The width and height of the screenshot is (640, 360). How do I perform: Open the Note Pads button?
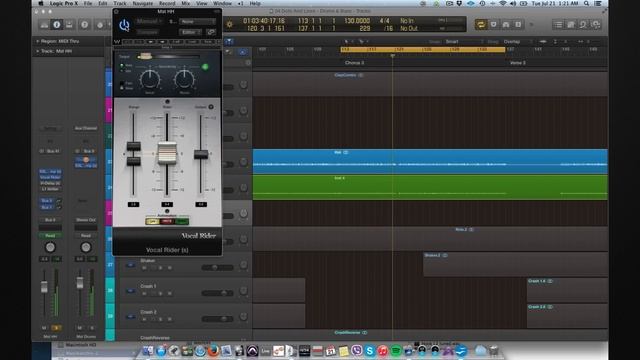pyautogui.click(x=571, y=24)
